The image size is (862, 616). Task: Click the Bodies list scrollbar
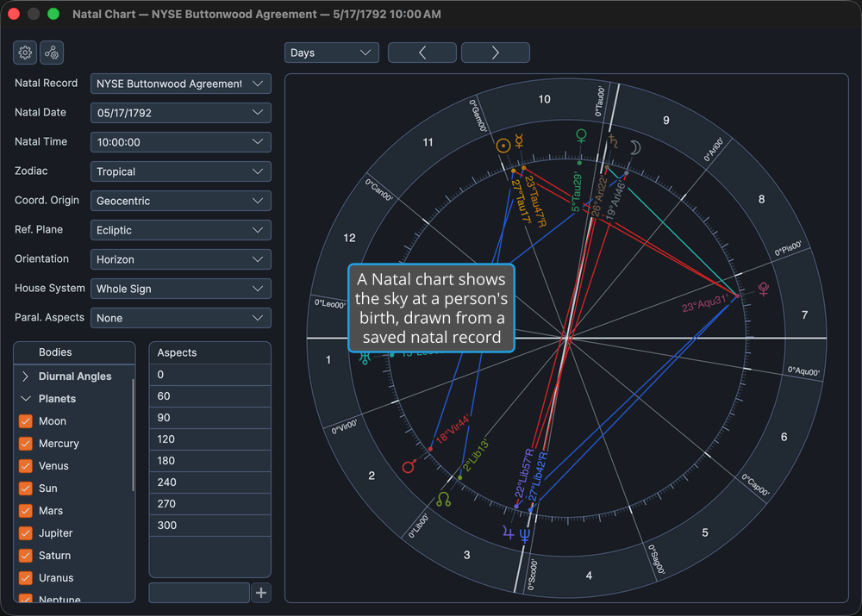pyautogui.click(x=133, y=435)
